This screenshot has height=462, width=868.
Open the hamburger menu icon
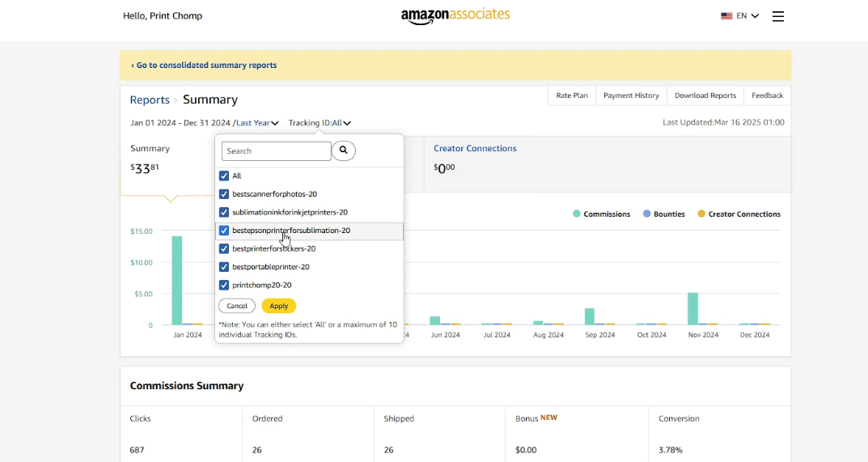tap(777, 16)
